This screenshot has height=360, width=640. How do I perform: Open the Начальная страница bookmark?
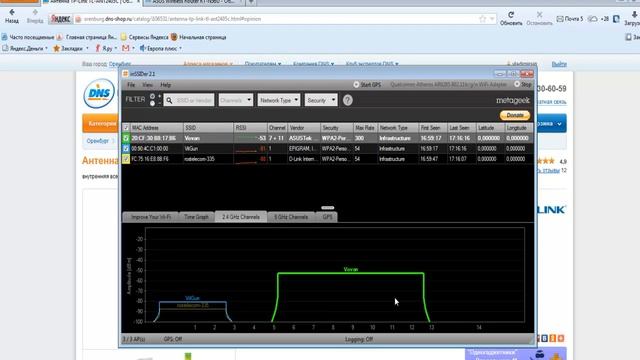click(x=198, y=37)
